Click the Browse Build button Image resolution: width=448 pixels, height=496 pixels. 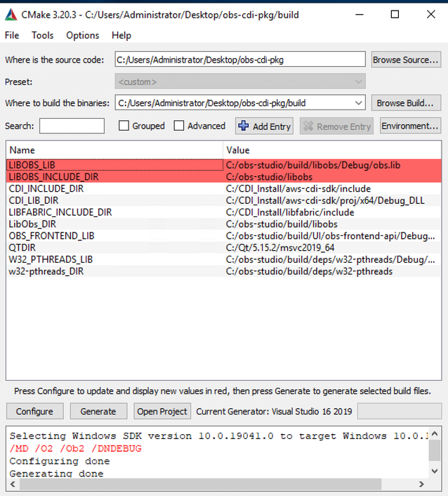tap(406, 103)
